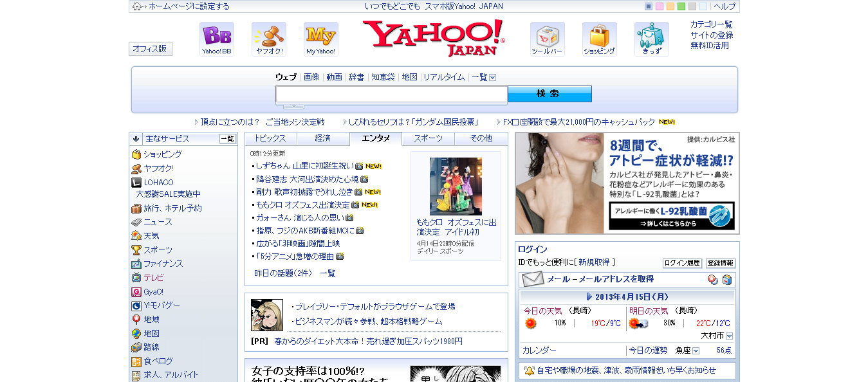Open the 大村市 location dropdown

click(729, 336)
